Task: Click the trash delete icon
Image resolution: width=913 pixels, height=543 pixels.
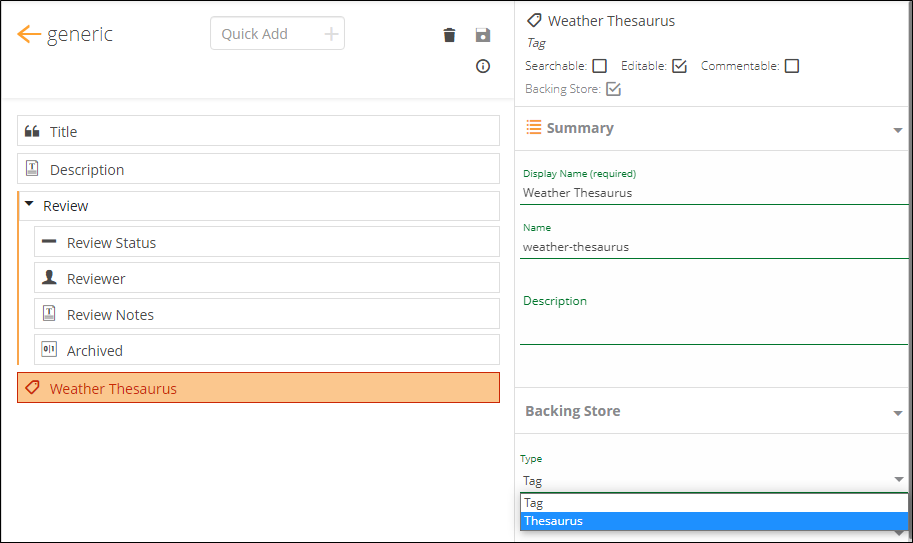Action: (x=449, y=36)
